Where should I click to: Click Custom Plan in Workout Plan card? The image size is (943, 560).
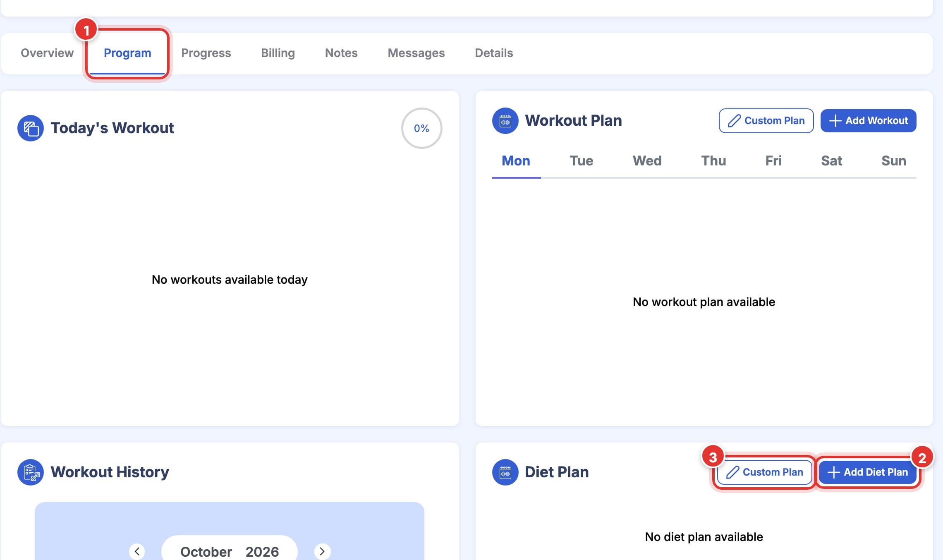point(766,121)
